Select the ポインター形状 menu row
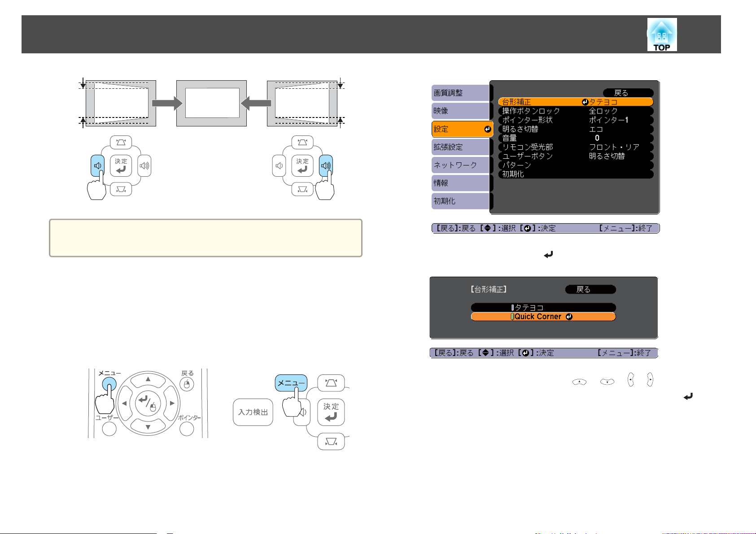 click(x=576, y=120)
